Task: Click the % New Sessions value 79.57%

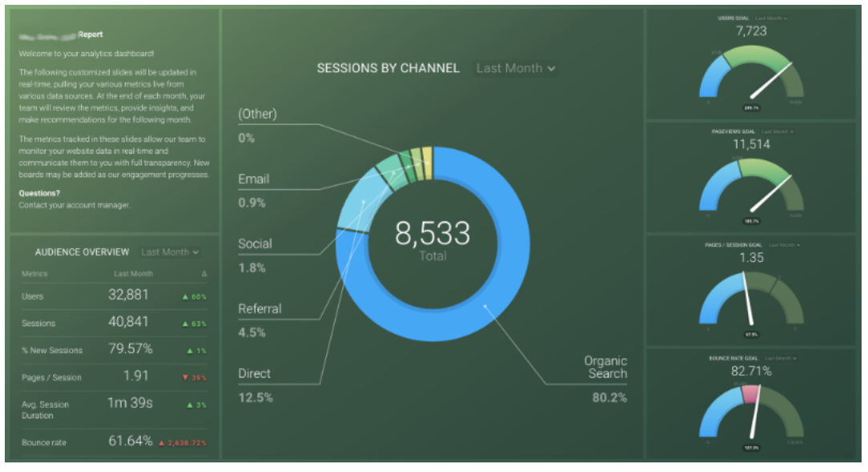Action: click(130, 349)
